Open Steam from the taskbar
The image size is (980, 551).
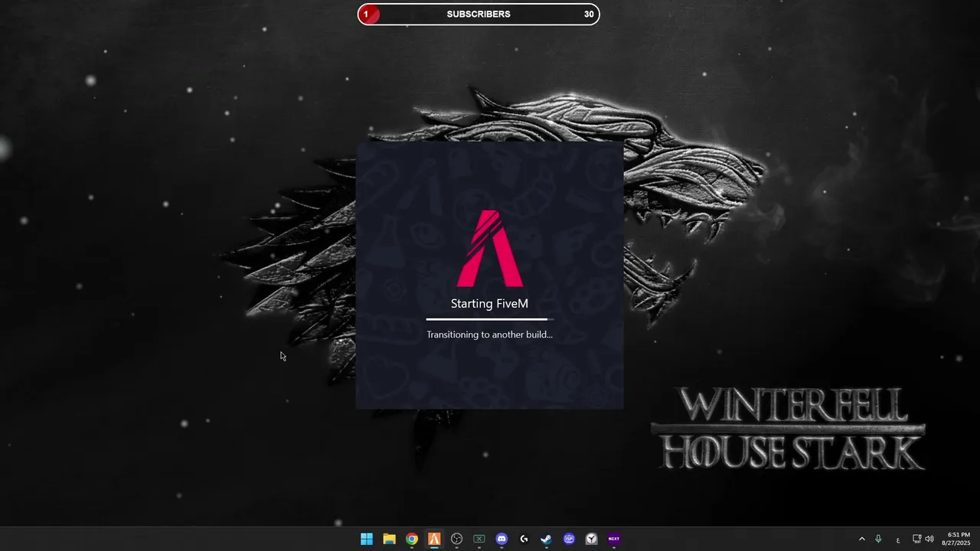546,539
